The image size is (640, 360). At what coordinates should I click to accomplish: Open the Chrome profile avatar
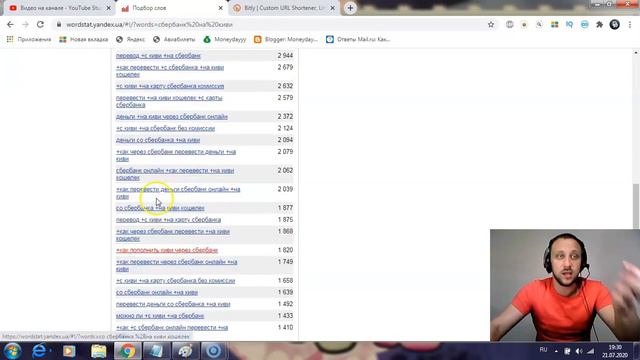point(615,24)
